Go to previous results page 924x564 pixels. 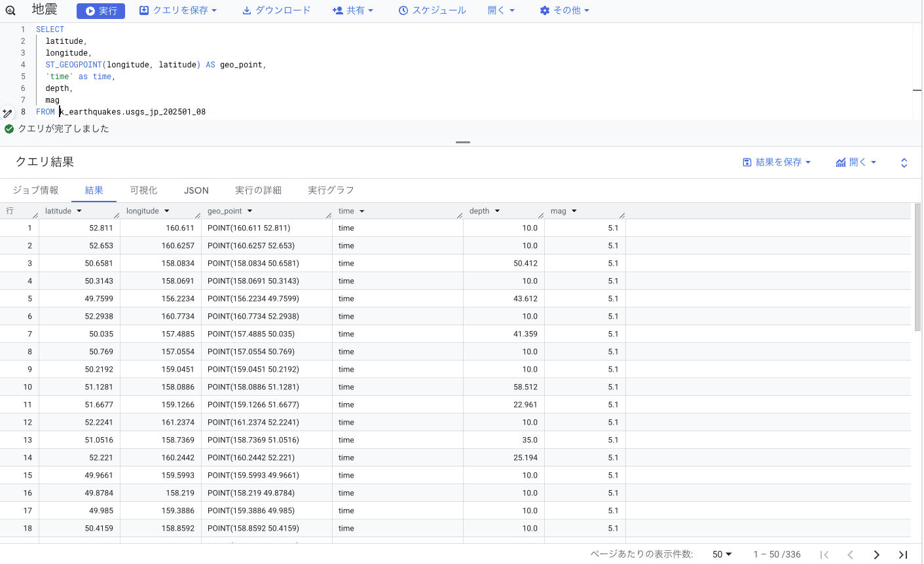point(850,555)
